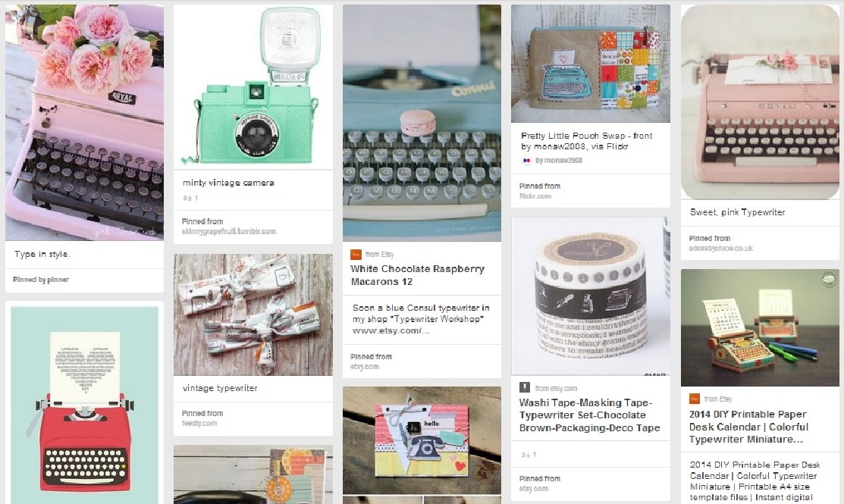Click the source icon beside 'from etsy.com' on Washi Tape pin
The height and width of the screenshot is (504, 844).
point(524,388)
